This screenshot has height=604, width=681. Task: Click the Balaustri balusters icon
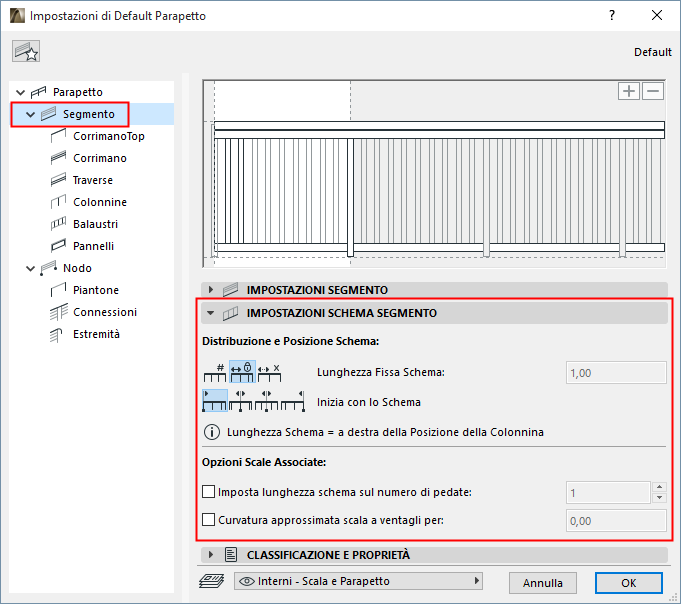(x=58, y=224)
